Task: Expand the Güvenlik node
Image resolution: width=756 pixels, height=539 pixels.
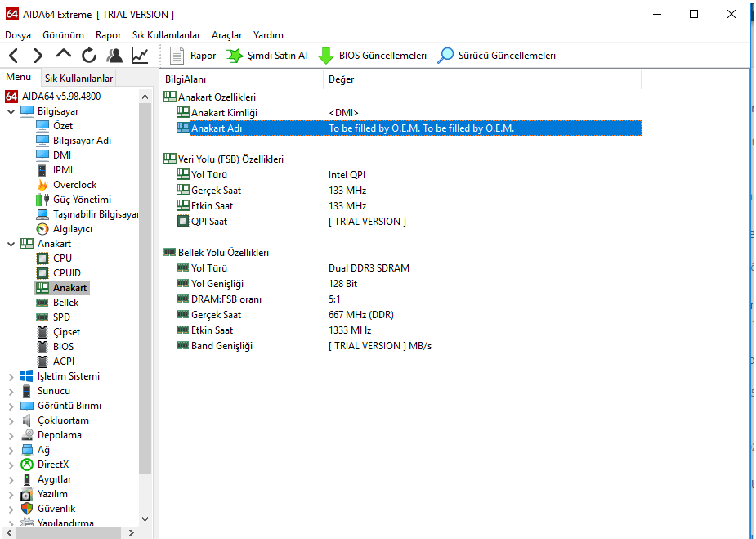Action: point(11,509)
